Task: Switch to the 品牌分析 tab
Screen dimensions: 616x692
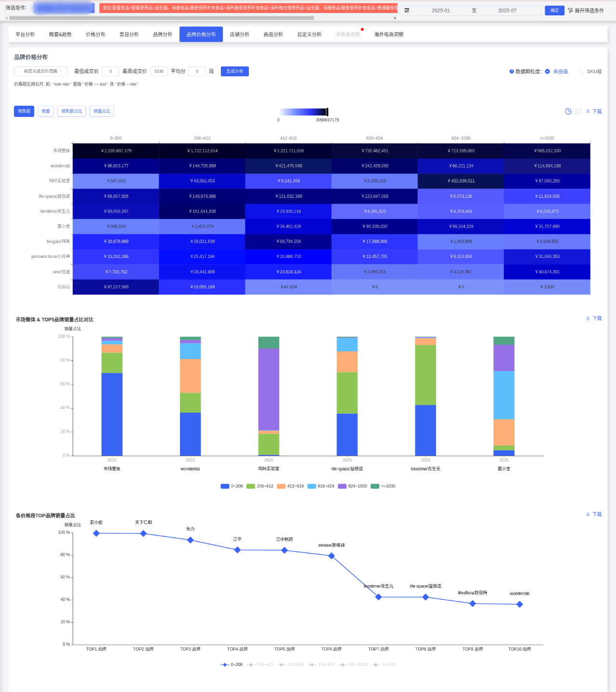Action: pyautogui.click(x=162, y=35)
